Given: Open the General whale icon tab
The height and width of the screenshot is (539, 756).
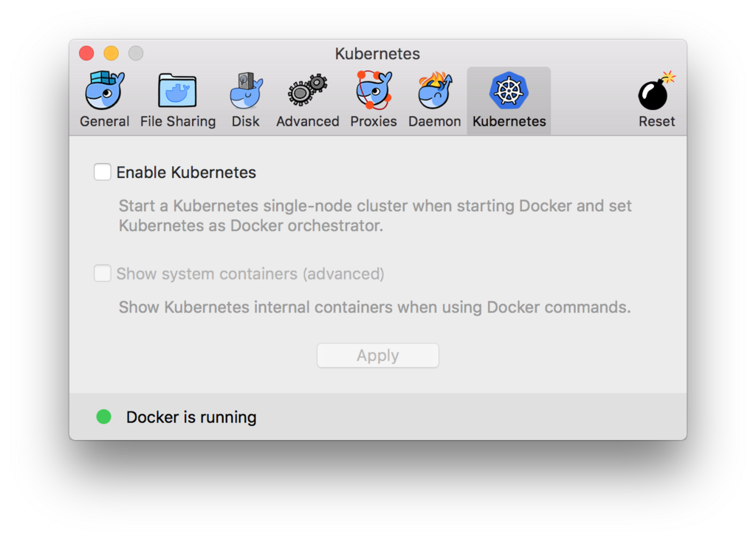Looking at the screenshot, I should coord(105,91).
